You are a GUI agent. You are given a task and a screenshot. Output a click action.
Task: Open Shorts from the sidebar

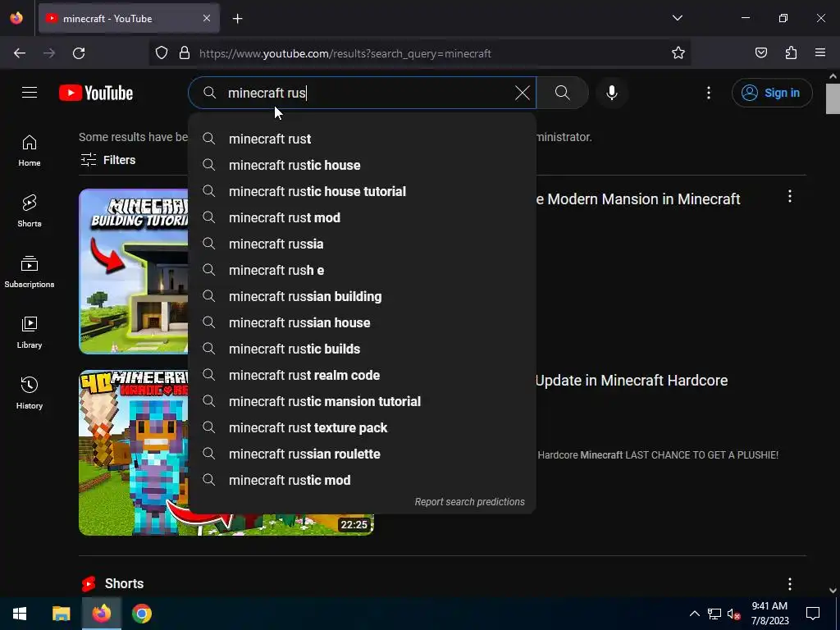click(30, 211)
